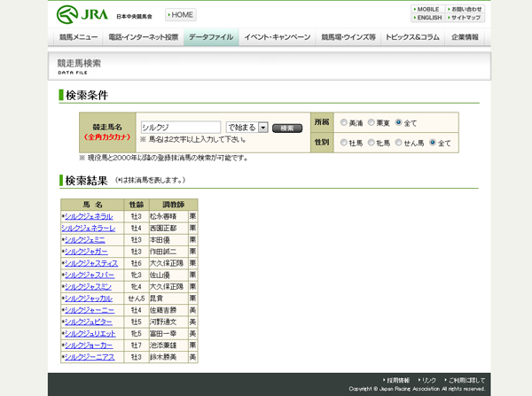Image resolution: width=532 pixels, height=396 pixels.
Task: Open the お問い合わせ link
Action: (x=465, y=9)
